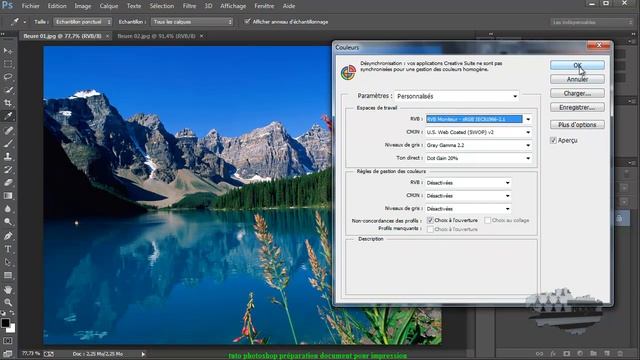This screenshot has width=640, height=360.
Task: Uncheck Afficher anneau d'échantillonnage
Action: [247, 22]
